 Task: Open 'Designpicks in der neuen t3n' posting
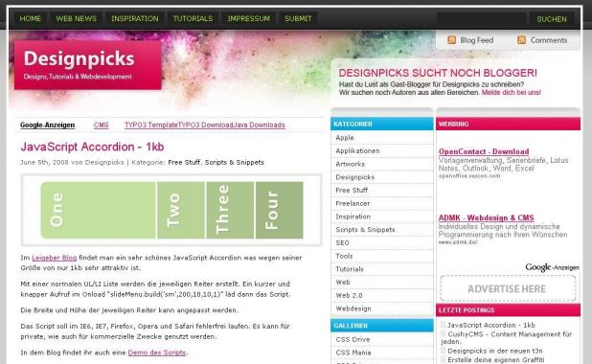495,351
